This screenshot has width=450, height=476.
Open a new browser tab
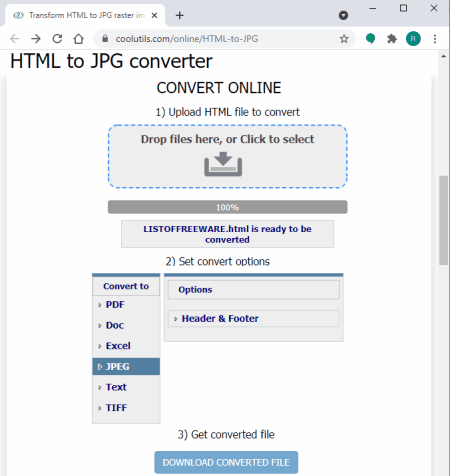coord(180,15)
